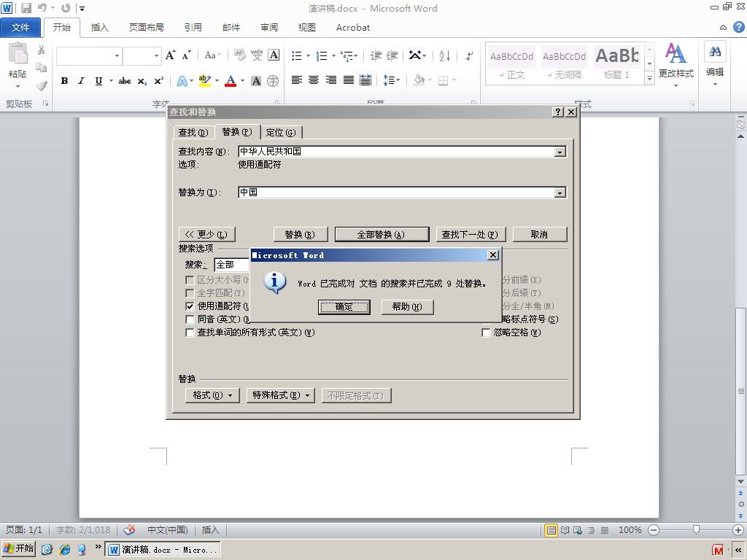Enable the whole word match checkbox
This screenshot has height=560, width=747.
click(190, 293)
